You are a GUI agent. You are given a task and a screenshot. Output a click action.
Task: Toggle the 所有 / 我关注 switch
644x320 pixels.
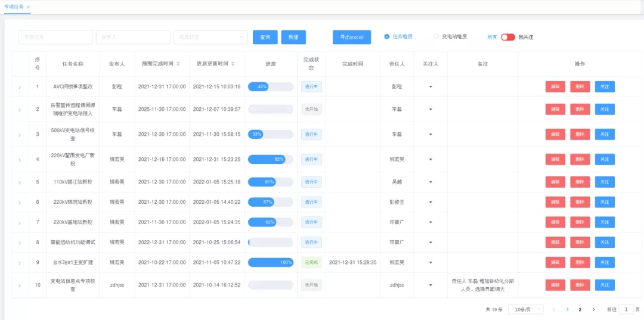507,37
